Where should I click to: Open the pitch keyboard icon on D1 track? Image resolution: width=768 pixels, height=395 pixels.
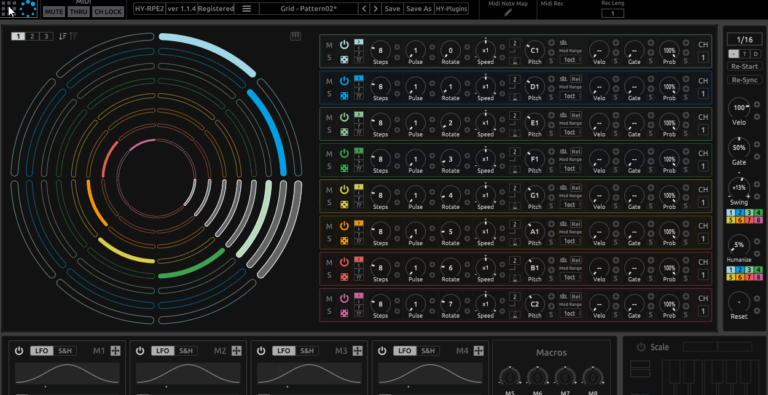pos(563,78)
